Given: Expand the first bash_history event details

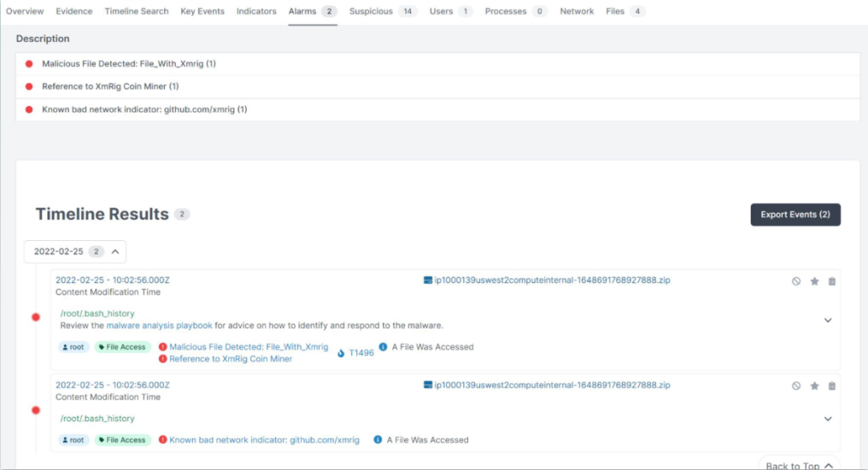Looking at the screenshot, I should pos(828,320).
